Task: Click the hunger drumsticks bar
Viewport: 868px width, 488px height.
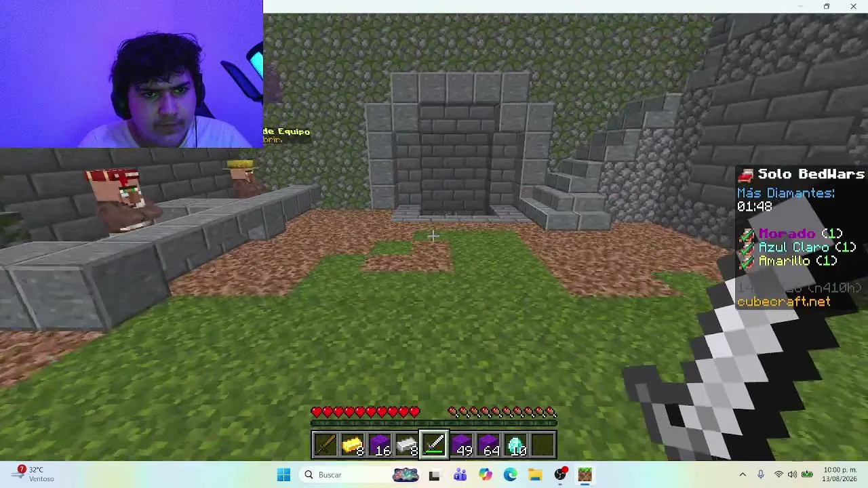Action: point(502,411)
